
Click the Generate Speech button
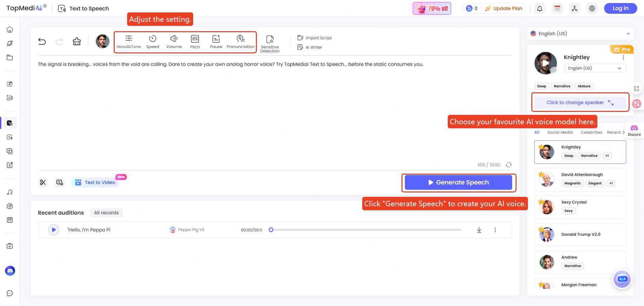tap(459, 182)
